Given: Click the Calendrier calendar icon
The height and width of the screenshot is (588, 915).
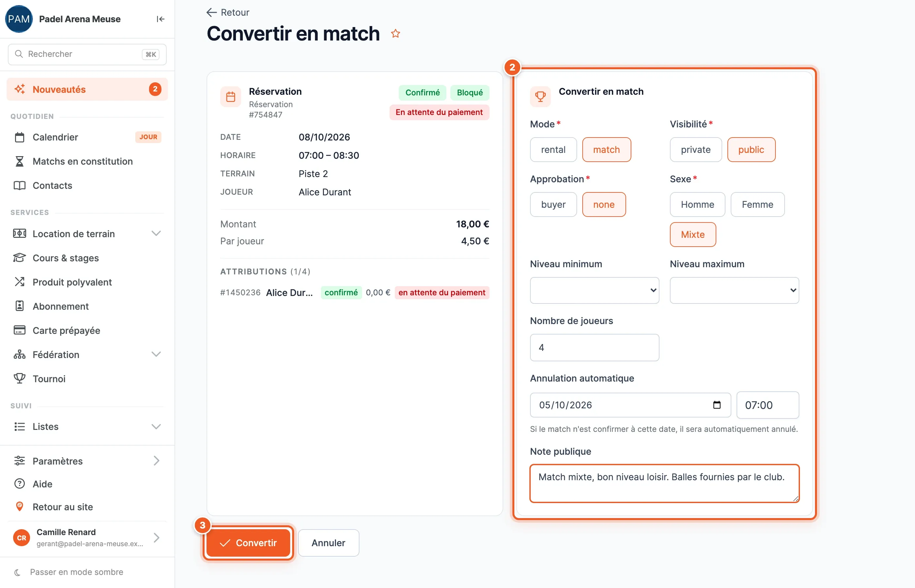Looking at the screenshot, I should (x=20, y=137).
